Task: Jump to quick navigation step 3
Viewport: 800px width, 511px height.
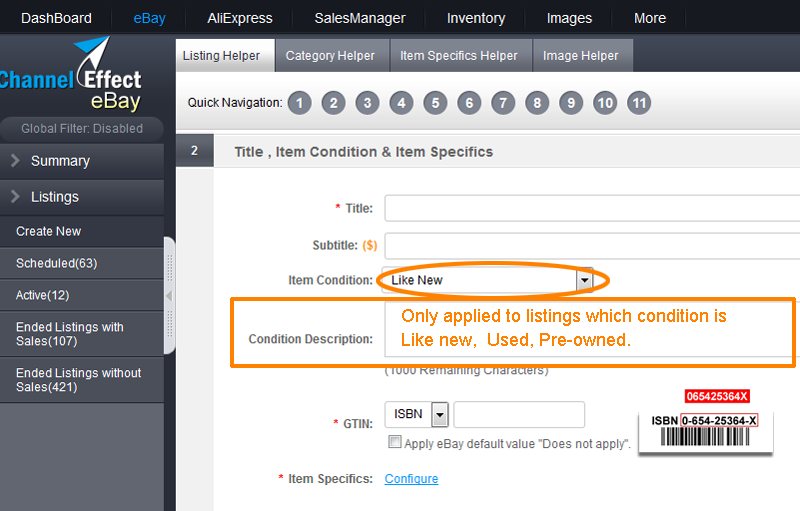Action: click(367, 103)
